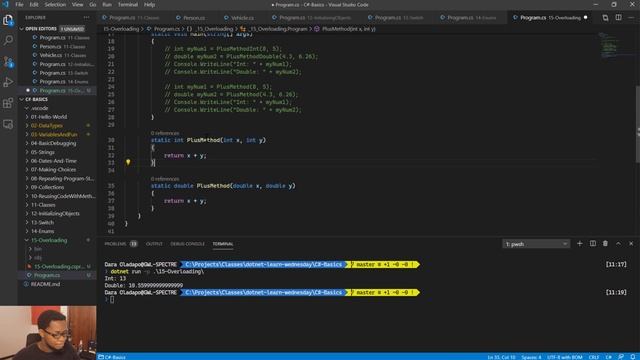Open the Source Control view
The width and height of the screenshot is (640, 360).
[x=8, y=61]
